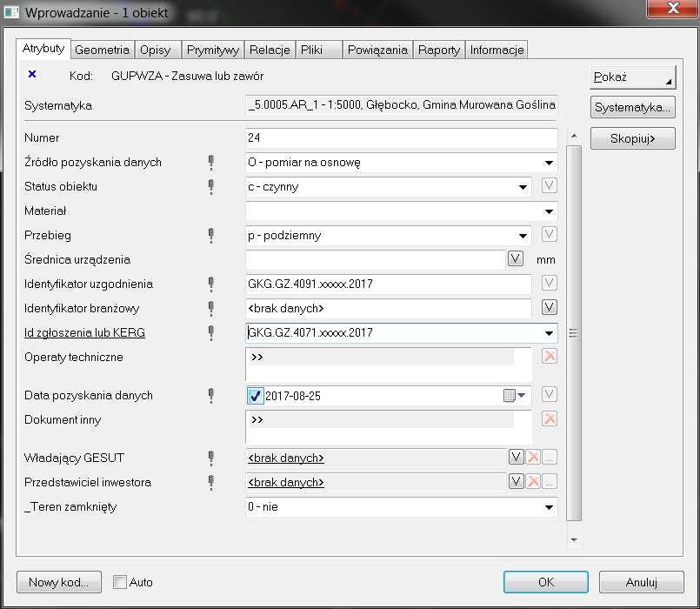
Task: Click the scrollbar down arrow
Action: pos(574,539)
